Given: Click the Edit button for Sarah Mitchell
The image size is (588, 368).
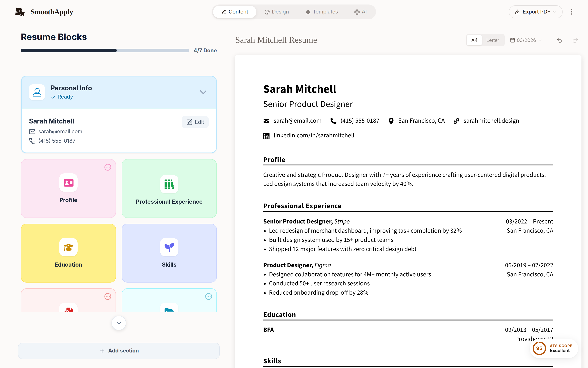Looking at the screenshot, I should (x=195, y=122).
